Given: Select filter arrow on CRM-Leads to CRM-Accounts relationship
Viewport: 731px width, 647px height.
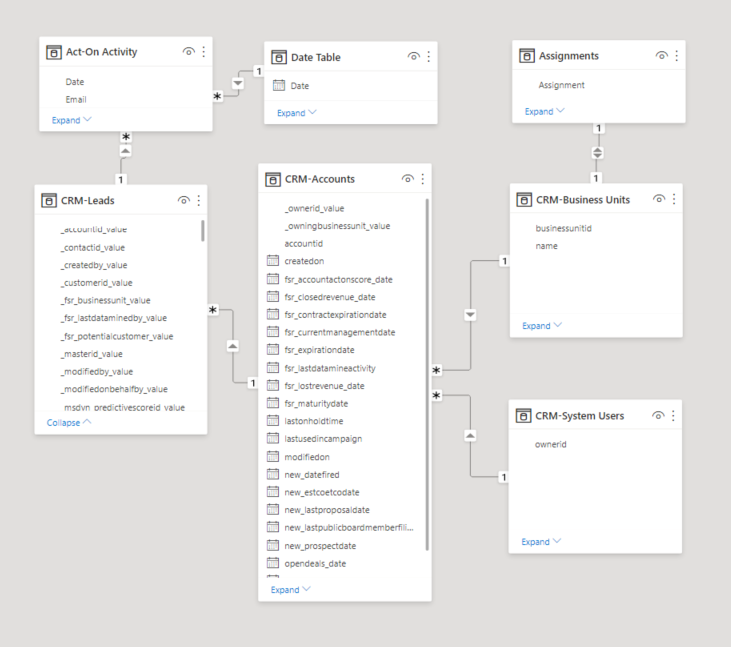Looking at the screenshot, I should coord(233,346).
